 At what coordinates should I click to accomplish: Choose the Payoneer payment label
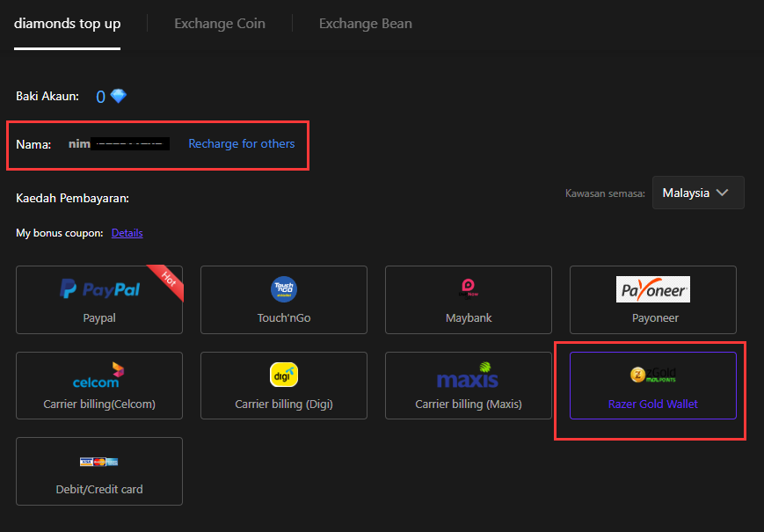[655, 318]
